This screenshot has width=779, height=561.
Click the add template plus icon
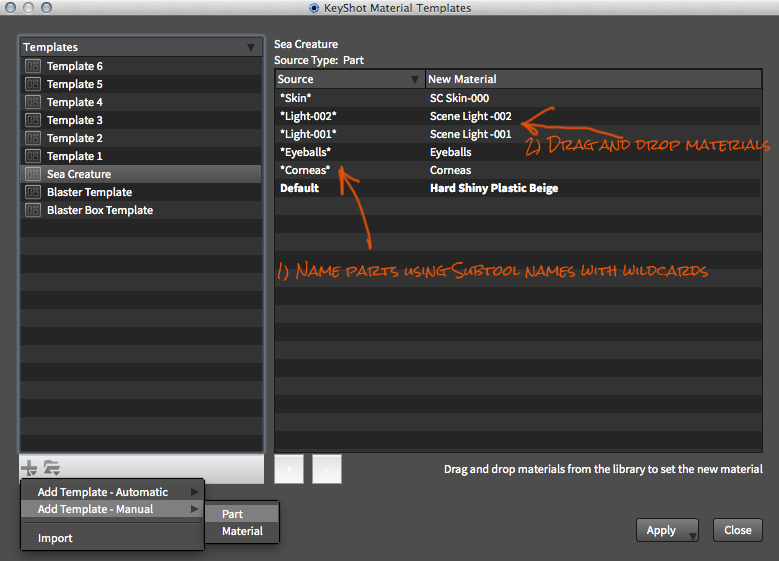click(x=29, y=468)
